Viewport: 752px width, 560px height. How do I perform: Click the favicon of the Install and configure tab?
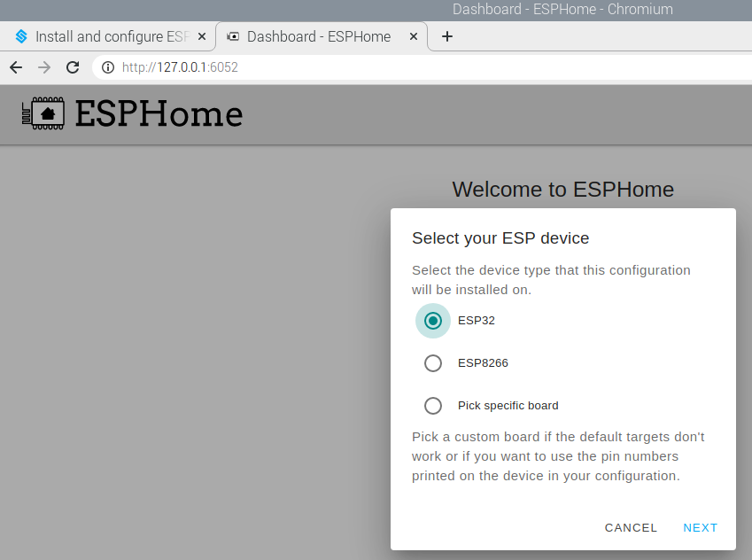[x=21, y=36]
